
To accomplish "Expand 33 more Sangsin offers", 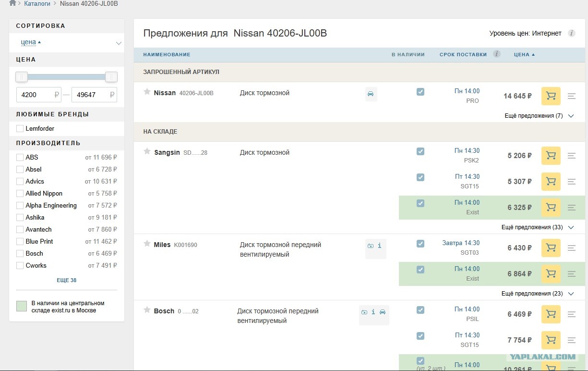I will [538, 227].
